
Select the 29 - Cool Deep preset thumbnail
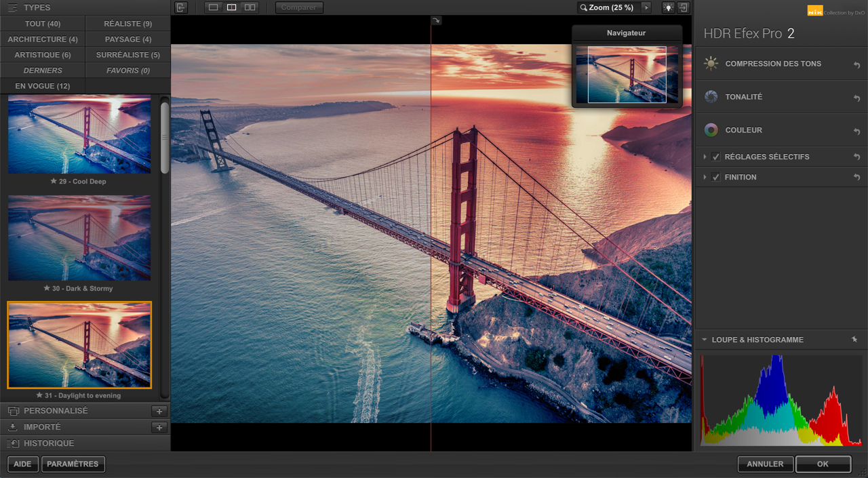coord(79,136)
